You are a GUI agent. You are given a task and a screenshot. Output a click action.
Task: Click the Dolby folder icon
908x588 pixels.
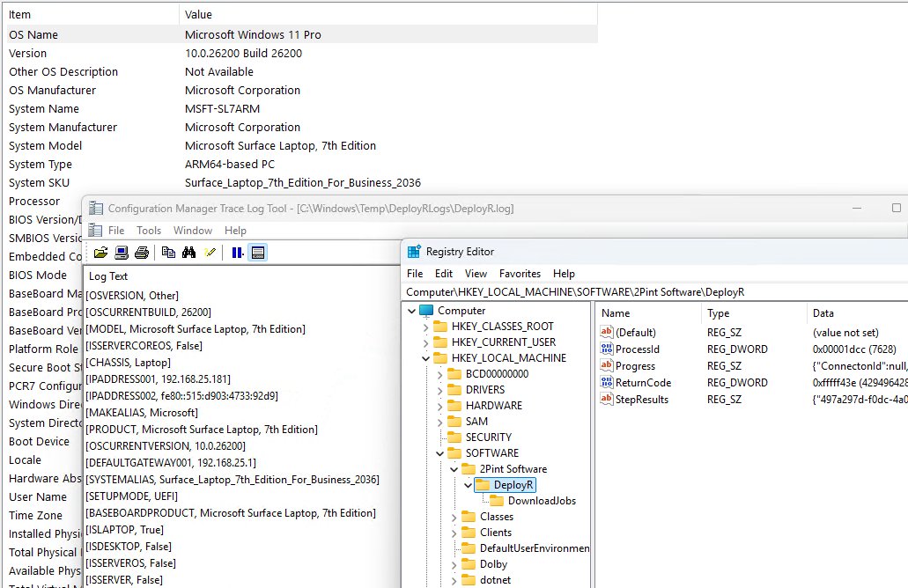pos(469,564)
